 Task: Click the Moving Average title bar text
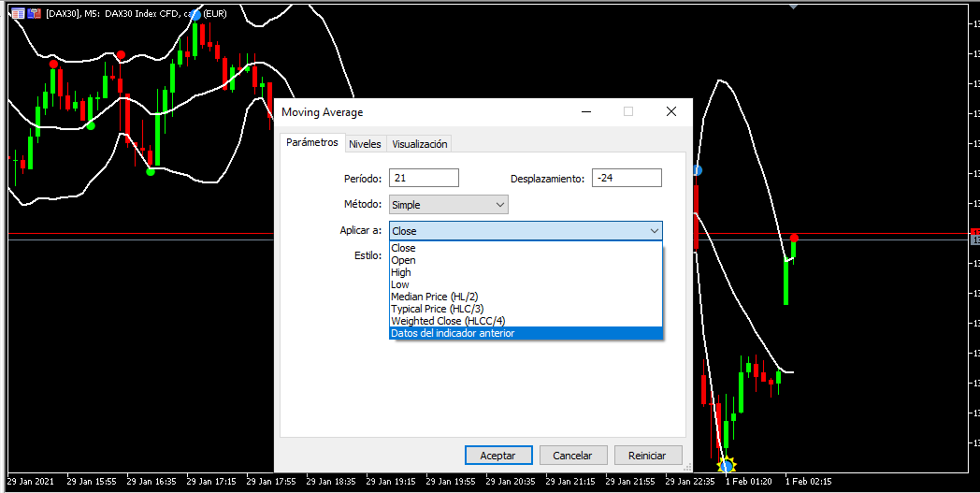coord(322,112)
